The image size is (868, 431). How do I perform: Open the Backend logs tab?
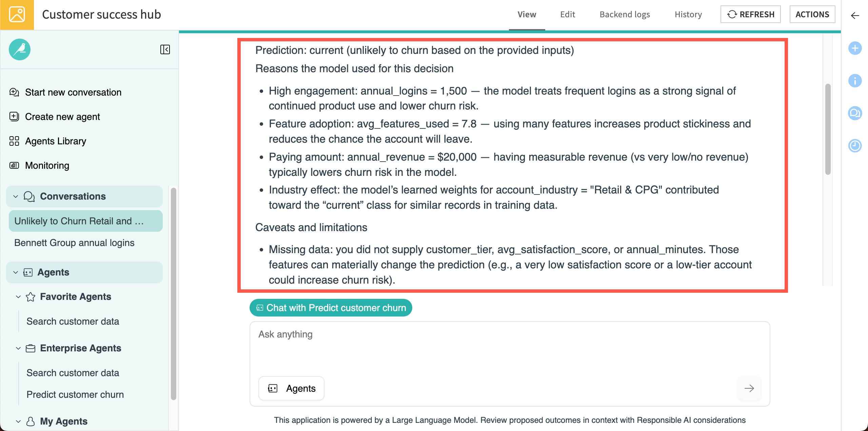point(625,14)
